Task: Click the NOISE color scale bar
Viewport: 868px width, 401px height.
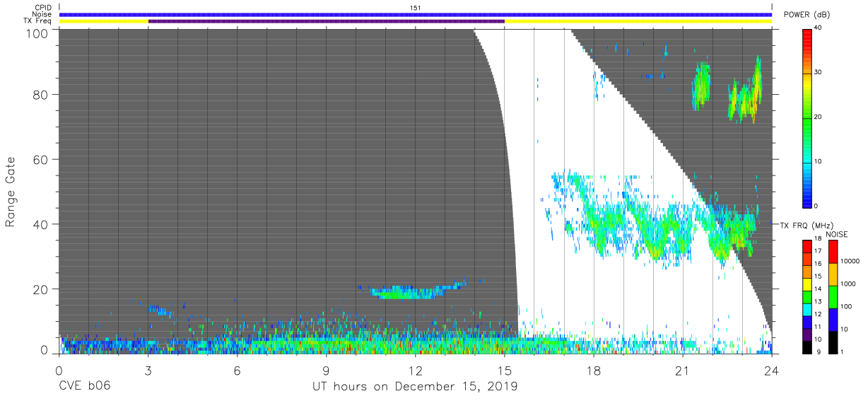Action: pos(833,296)
